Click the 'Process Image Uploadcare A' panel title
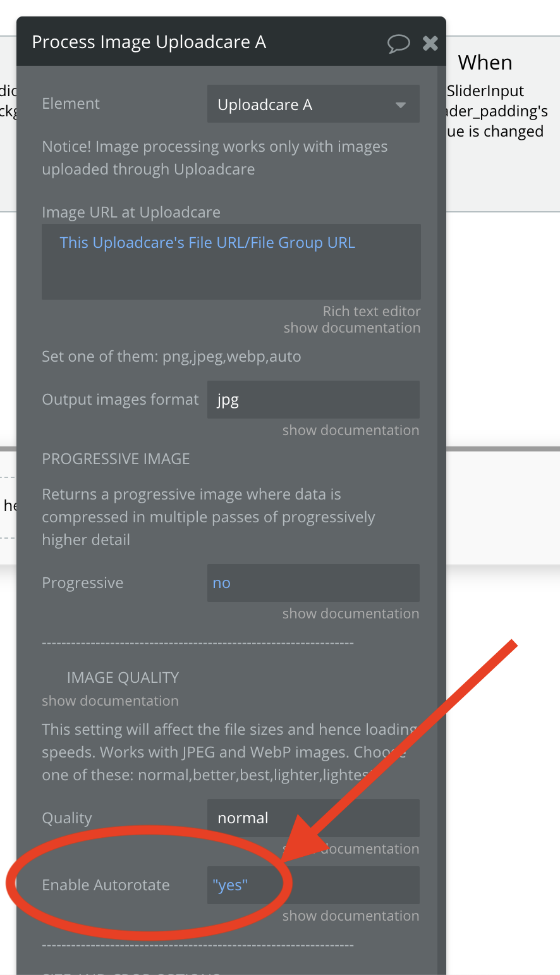Viewport: 560px width, 975px height. (x=149, y=42)
